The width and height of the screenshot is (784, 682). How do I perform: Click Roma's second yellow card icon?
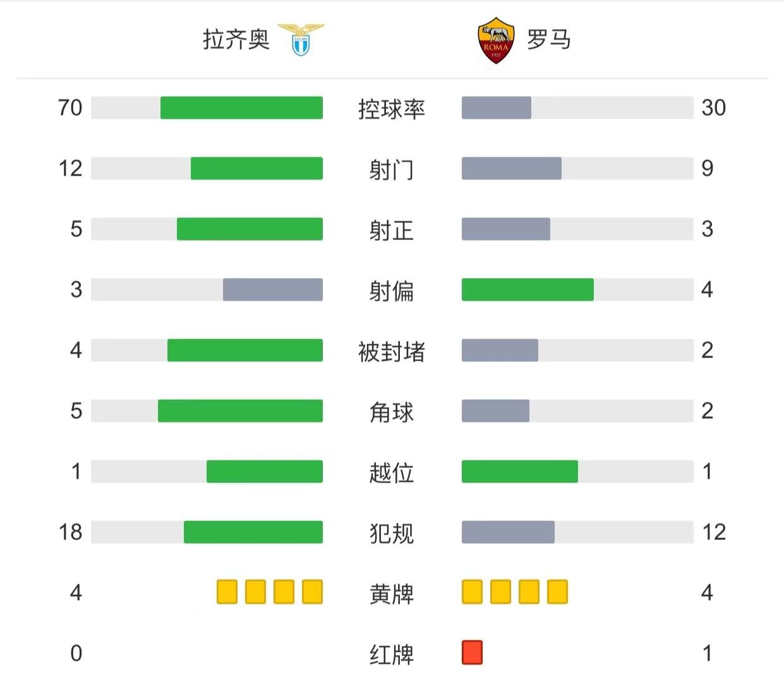pyautogui.click(x=500, y=592)
